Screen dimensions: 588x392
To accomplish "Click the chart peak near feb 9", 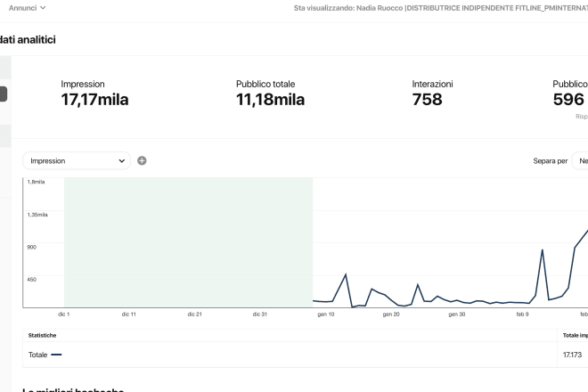I will 542,249.
